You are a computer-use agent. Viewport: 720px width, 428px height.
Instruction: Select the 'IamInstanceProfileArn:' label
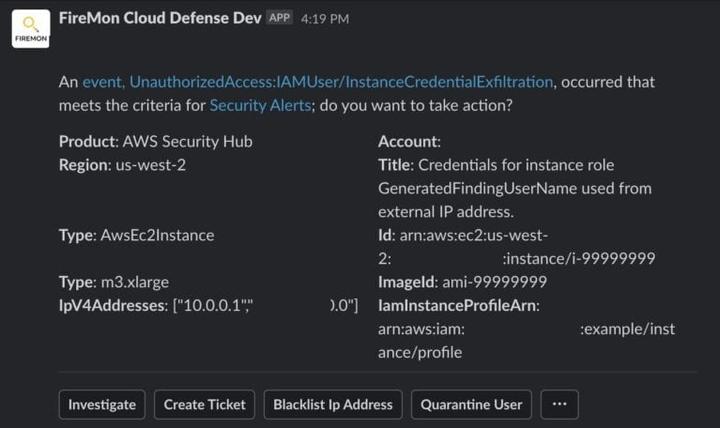[459, 305]
